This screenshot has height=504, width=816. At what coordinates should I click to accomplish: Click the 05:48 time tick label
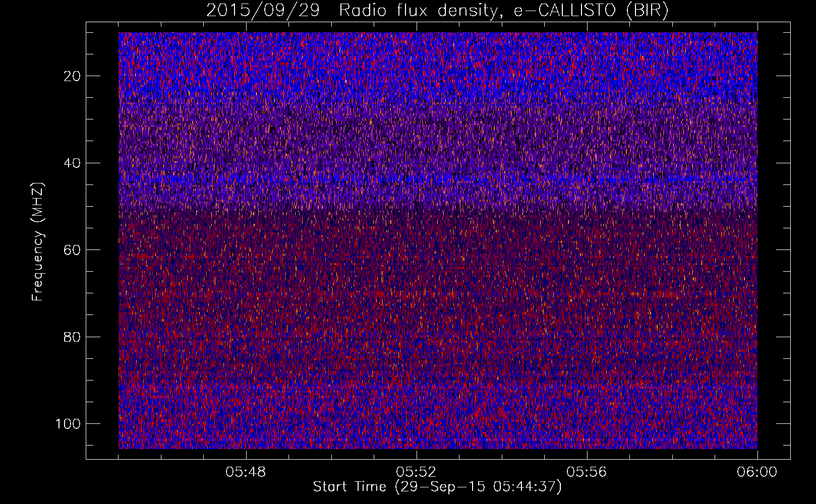pyautogui.click(x=246, y=472)
